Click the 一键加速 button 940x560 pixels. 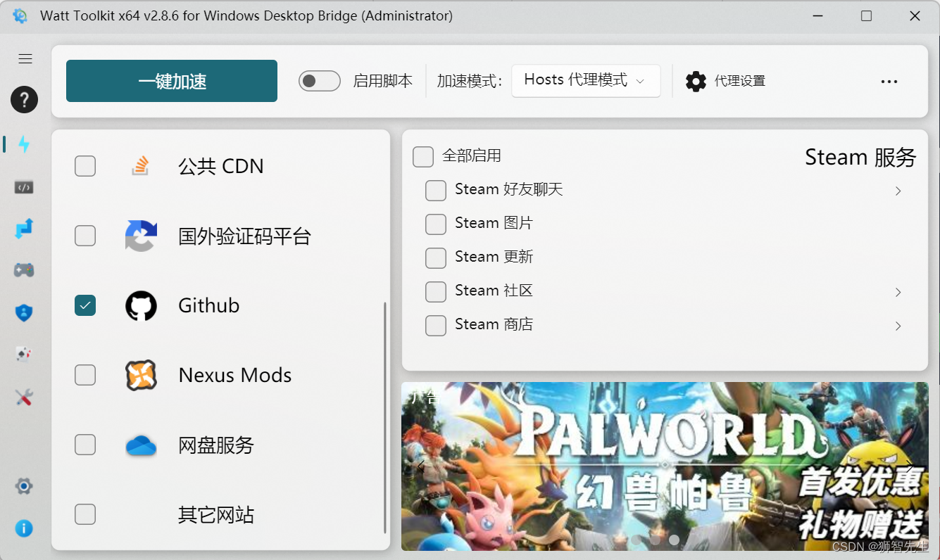[x=172, y=81]
